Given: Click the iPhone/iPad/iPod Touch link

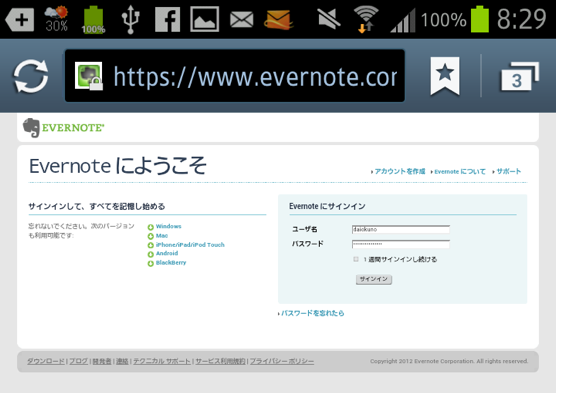Looking at the screenshot, I should (x=190, y=245).
